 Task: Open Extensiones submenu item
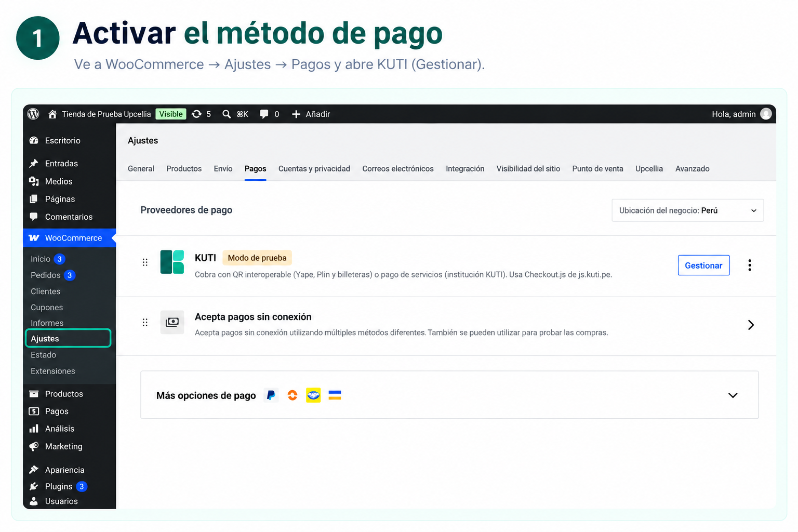pyautogui.click(x=53, y=371)
